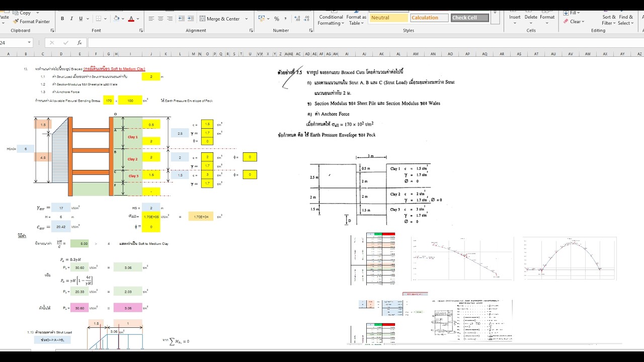Screen dimensions: 644x362
Task: Align text to the right
Action: tap(170, 19)
